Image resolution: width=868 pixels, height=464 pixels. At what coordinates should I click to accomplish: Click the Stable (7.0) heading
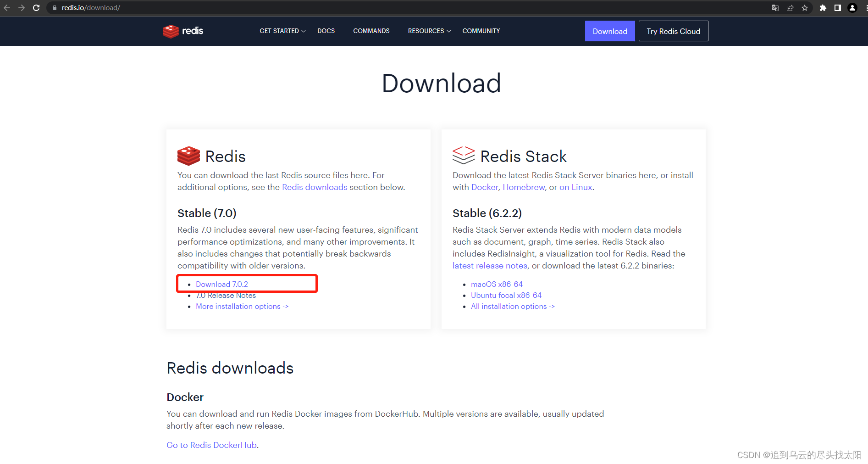click(x=207, y=213)
